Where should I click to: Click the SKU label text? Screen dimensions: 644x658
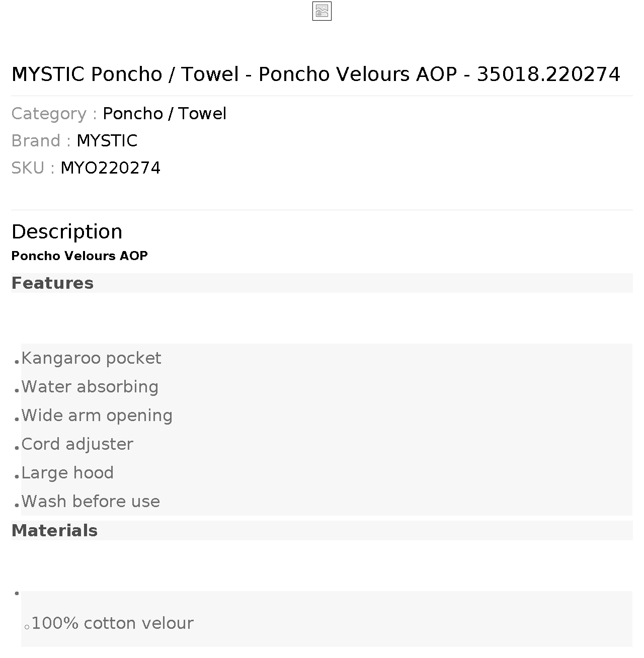click(x=33, y=168)
